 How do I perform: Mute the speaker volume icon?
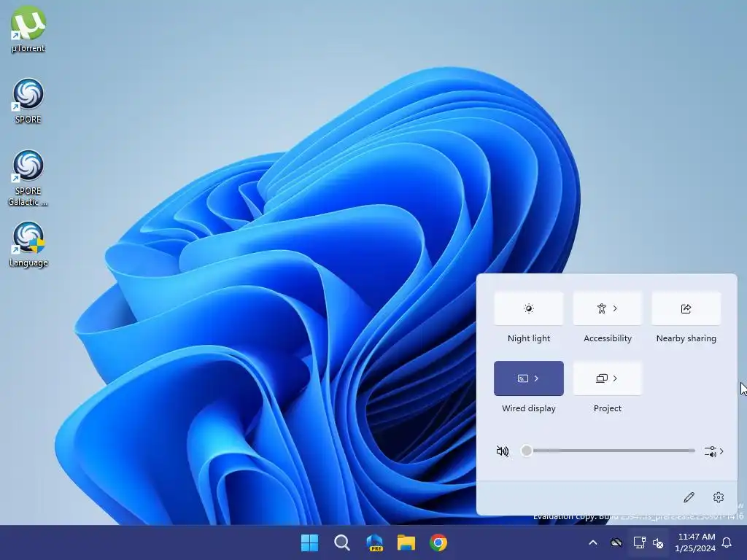[x=503, y=451]
